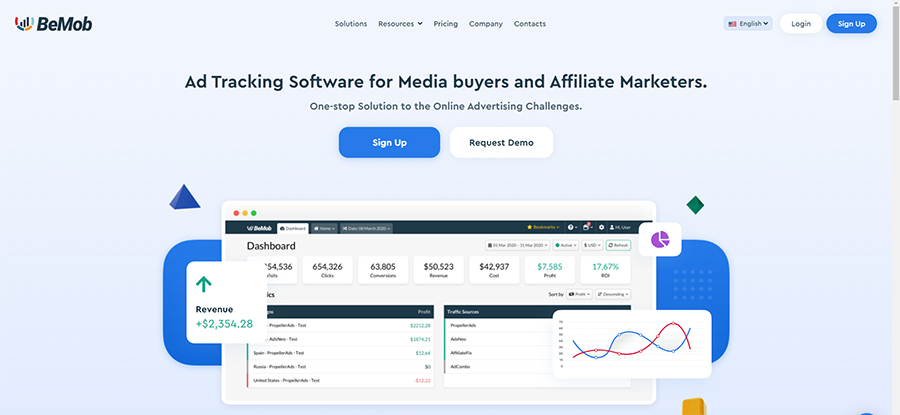Click the help question mark icon

coord(572,227)
